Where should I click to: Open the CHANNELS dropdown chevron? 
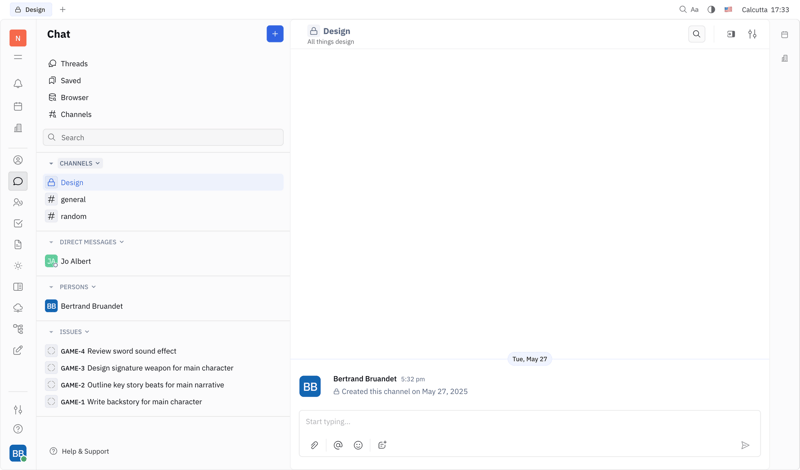pyautogui.click(x=98, y=163)
